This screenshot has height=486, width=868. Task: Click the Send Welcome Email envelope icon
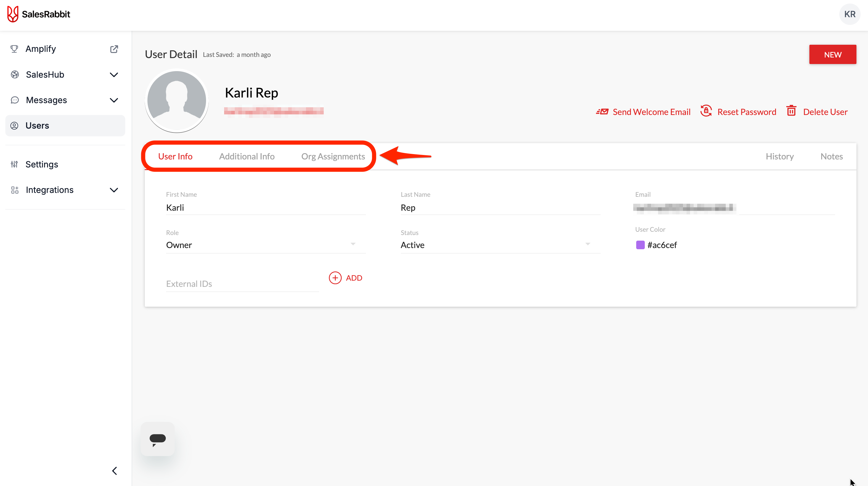pos(602,112)
